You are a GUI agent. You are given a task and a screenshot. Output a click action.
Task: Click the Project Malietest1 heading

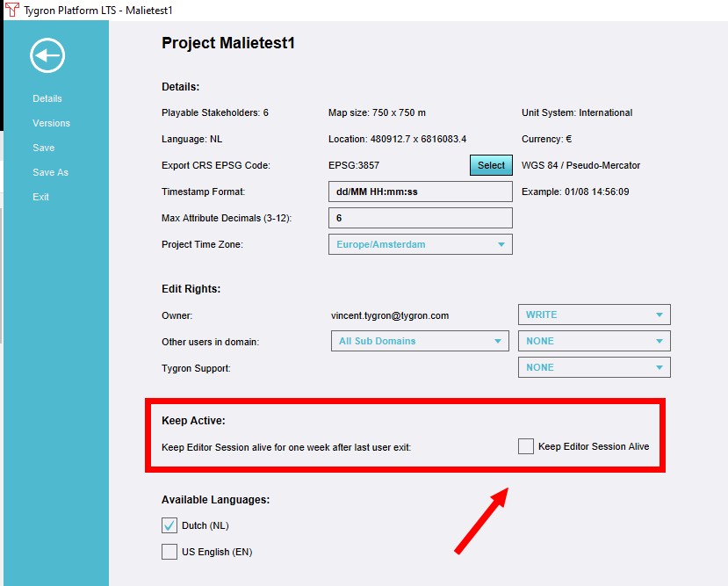(227, 43)
